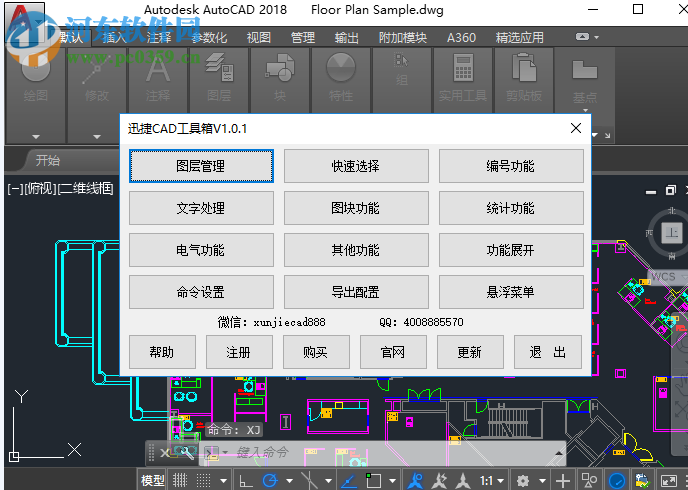Click the 注册 button in the toolbox dialog
This screenshot has width=688, height=490.
point(239,352)
